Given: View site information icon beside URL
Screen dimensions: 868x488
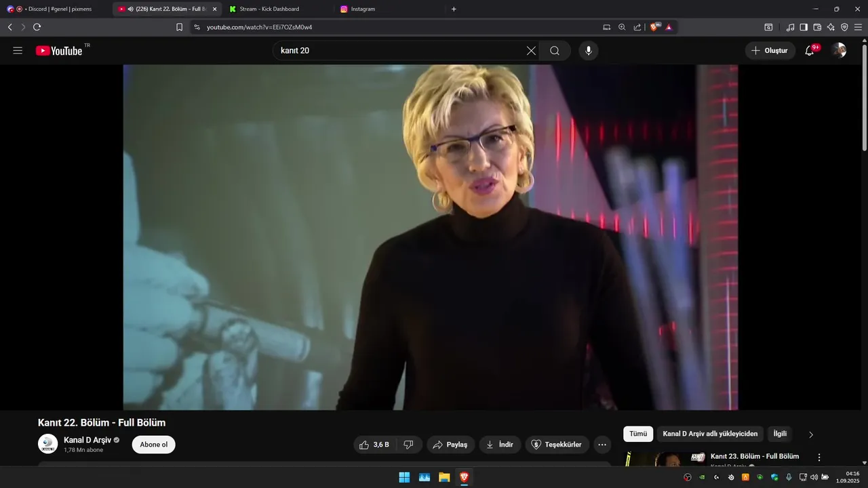Looking at the screenshot, I should [197, 27].
